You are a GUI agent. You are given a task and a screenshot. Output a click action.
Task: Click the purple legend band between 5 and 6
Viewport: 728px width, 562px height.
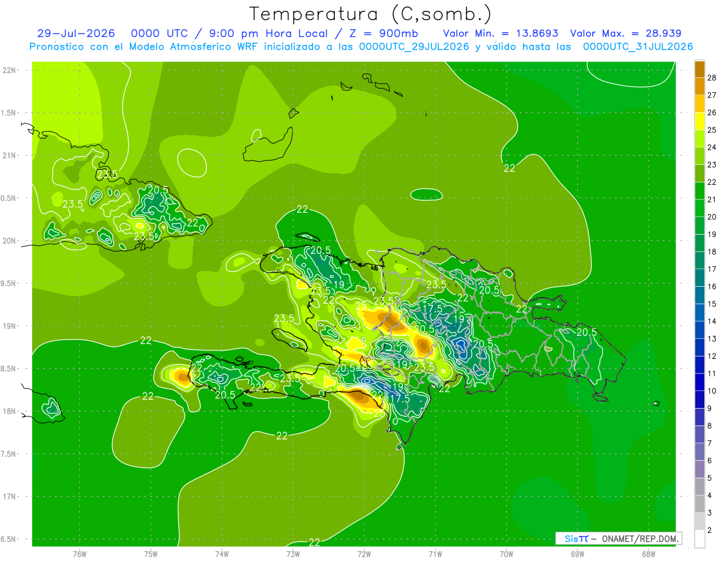pos(699,469)
